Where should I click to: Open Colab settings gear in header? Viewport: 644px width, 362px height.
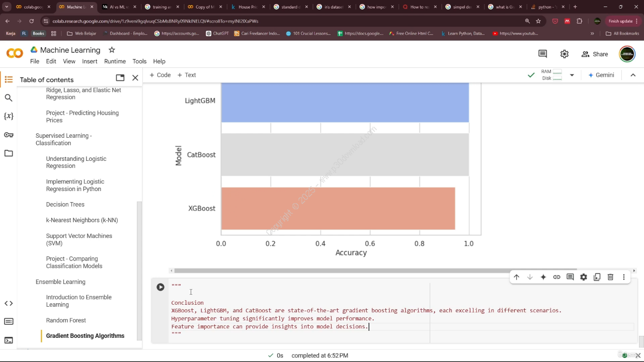pos(565,54)
